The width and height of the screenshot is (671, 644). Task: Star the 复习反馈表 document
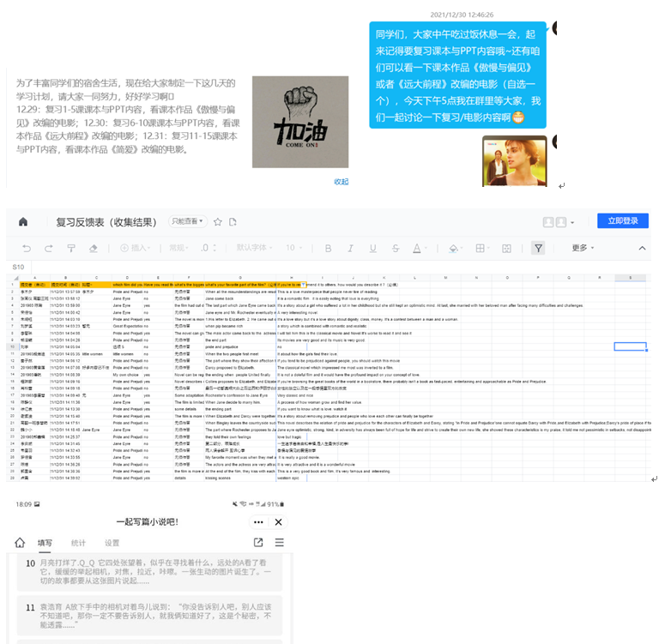217,222
